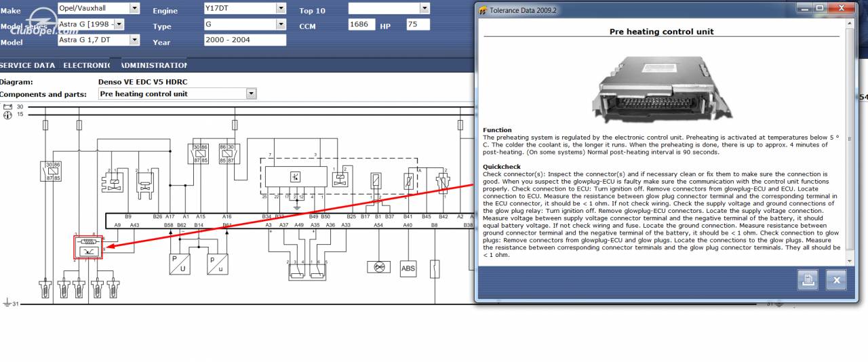Image resolution: width=868 pixels, height=362 pixels.
Task: Click the 'Denso VE EDC V5 HDRC' diagram name
Action: [x=142, y=81]
